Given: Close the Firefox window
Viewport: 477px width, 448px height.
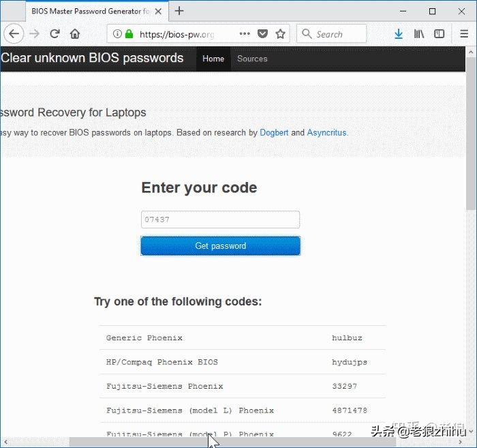Looking at the screenshot, I should point(461,12).
